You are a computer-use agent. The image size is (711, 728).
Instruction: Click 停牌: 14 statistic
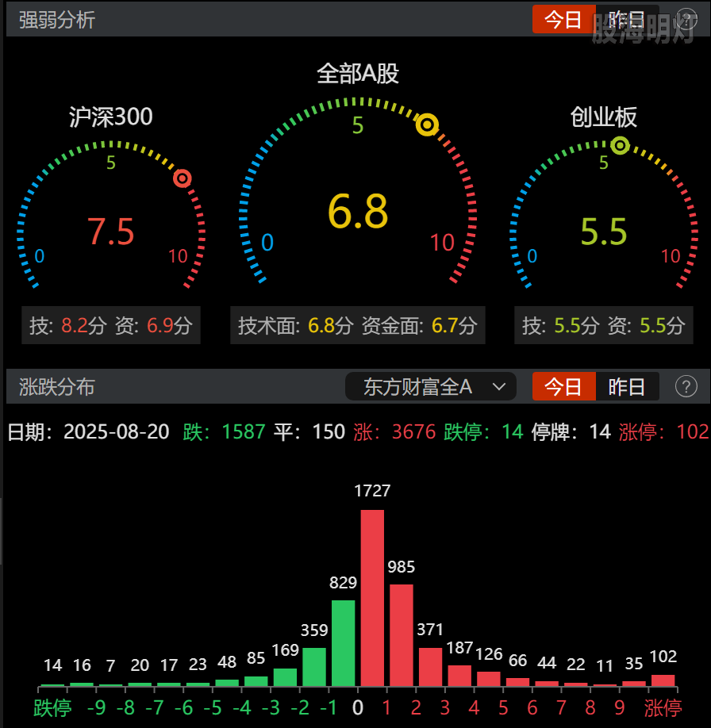pos(571,431)
